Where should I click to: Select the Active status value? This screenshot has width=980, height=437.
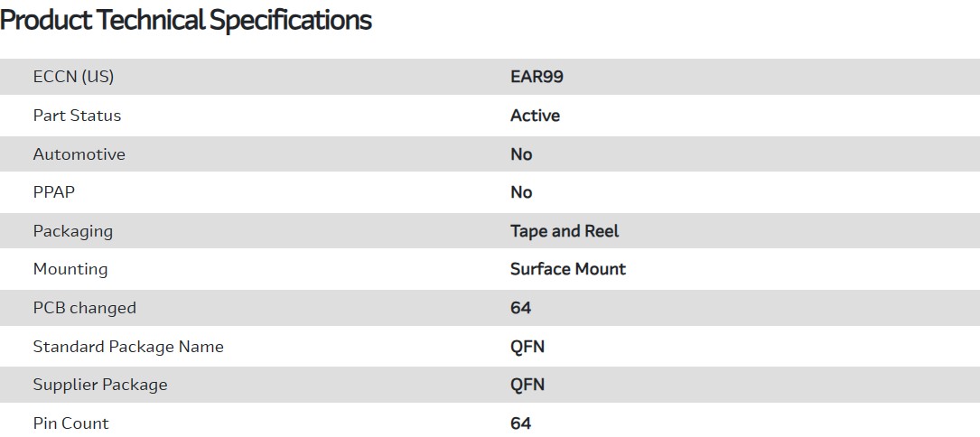click(x=535, y=116)
